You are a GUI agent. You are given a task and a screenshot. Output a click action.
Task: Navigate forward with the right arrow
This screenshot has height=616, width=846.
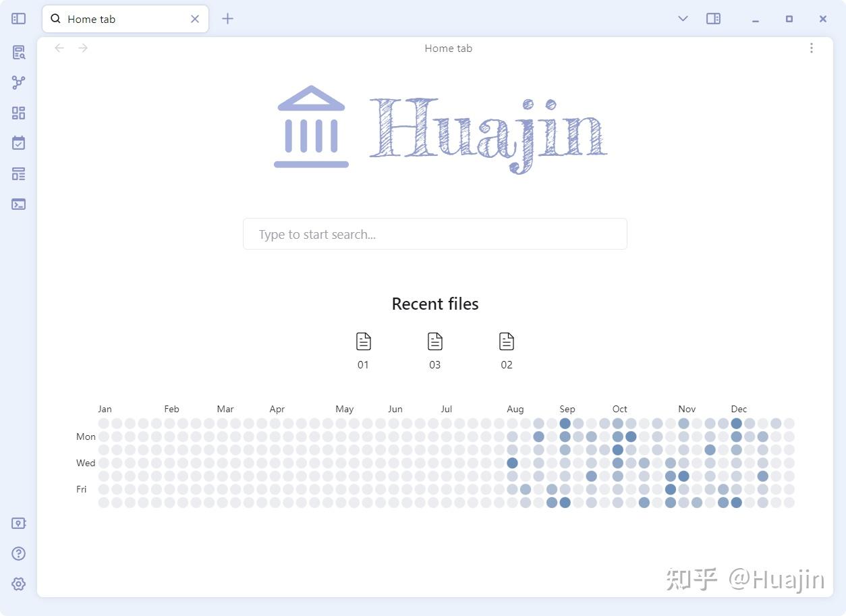coord(83,48)
